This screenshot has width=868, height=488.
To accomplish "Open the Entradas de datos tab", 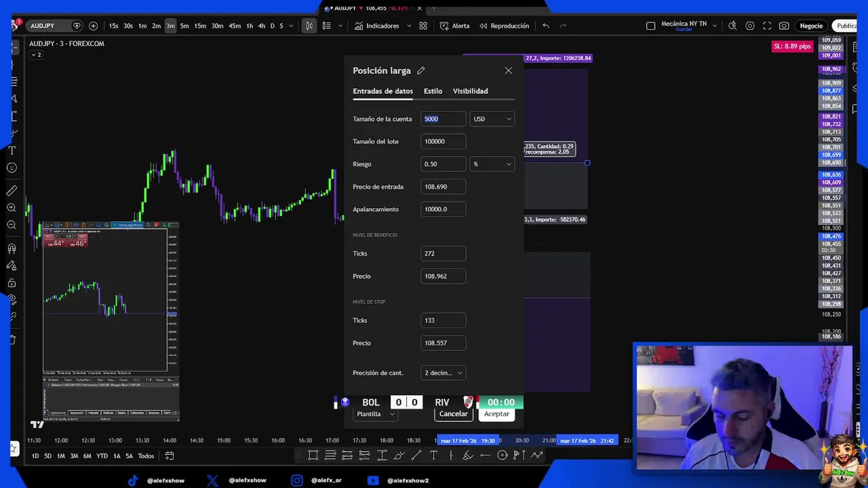I will click(382, 91).
